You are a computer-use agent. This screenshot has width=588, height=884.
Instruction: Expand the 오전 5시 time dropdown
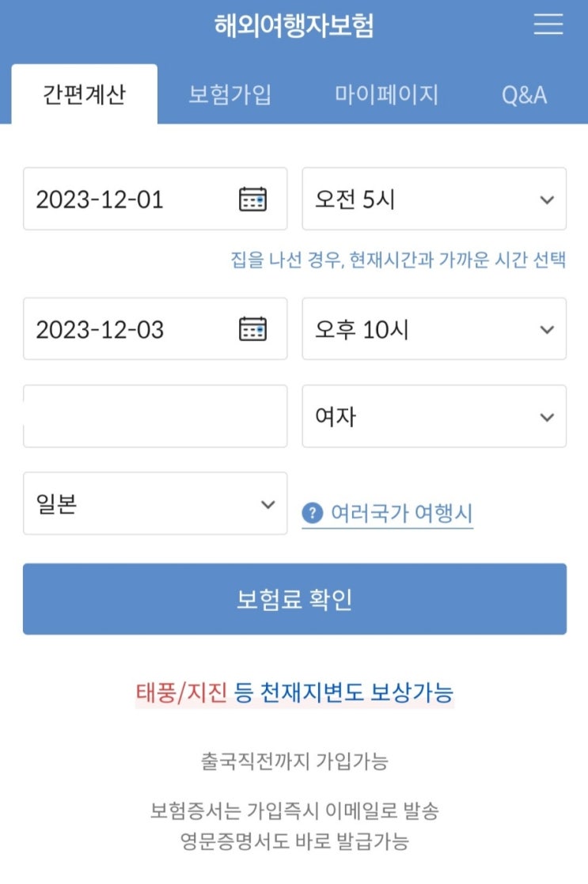tap(434, 199)
